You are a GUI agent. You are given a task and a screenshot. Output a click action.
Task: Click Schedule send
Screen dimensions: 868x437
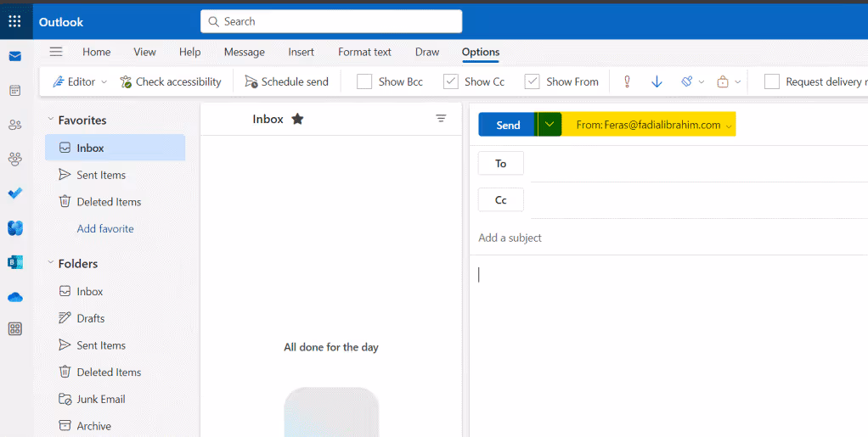(287, 81)
